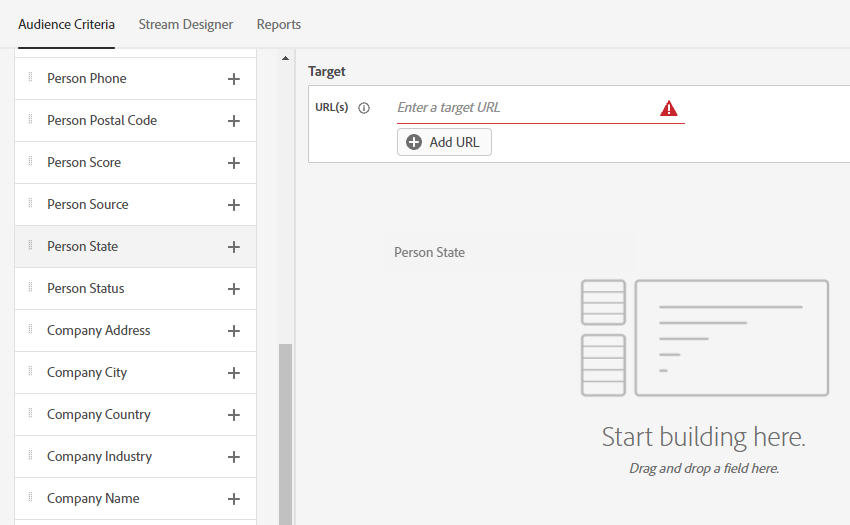Click drag handle of Company Name
This screenshot has height=525, width=850.
[31, 498]
